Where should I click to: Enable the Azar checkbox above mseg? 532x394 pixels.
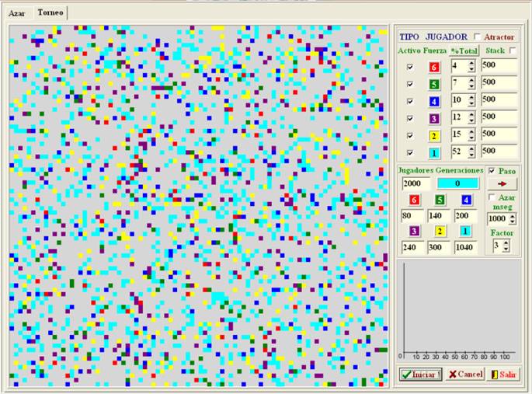tap(491, 198)
